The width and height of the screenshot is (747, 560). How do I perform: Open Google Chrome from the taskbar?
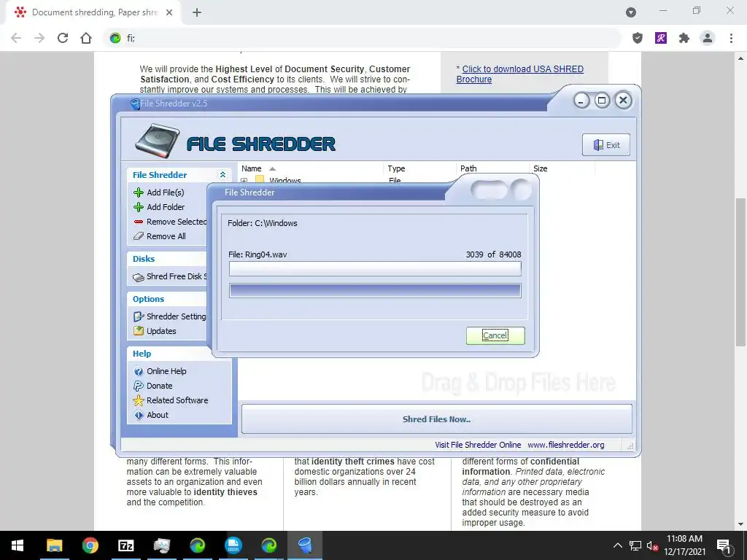click(90, 545)
